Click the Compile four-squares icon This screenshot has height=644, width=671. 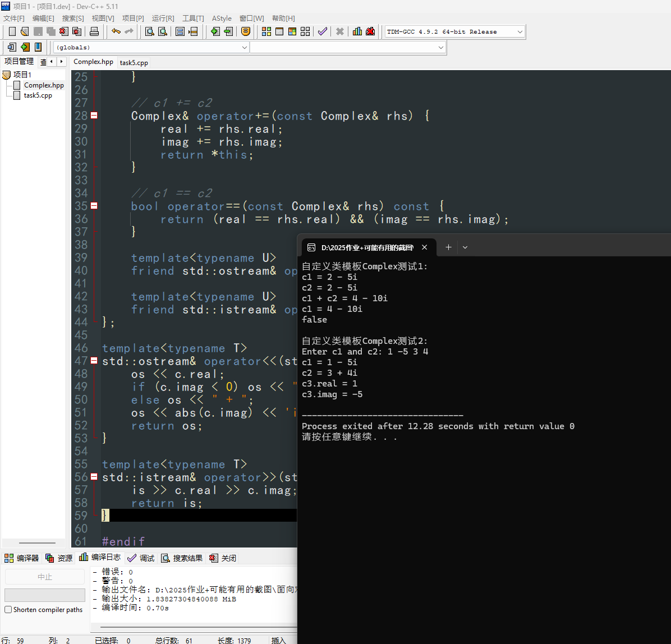coord(266,31)
